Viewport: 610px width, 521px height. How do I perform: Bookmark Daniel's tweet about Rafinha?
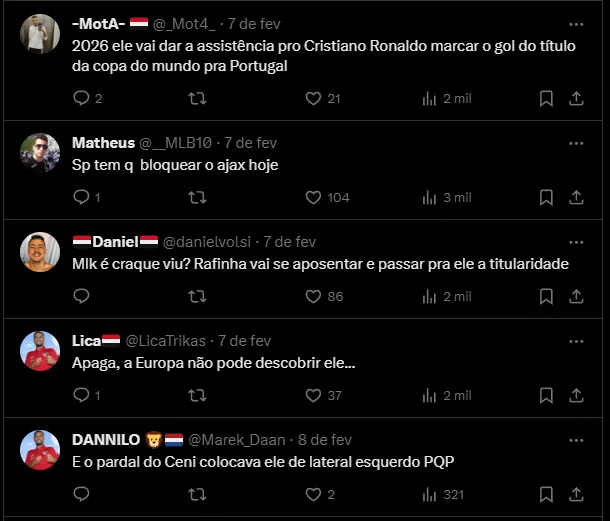pyautogui.click(x=546, y=296)
